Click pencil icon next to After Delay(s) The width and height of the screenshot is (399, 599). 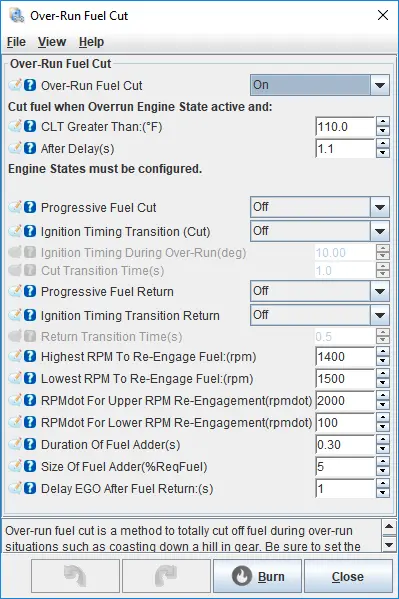tap(15, 148)
